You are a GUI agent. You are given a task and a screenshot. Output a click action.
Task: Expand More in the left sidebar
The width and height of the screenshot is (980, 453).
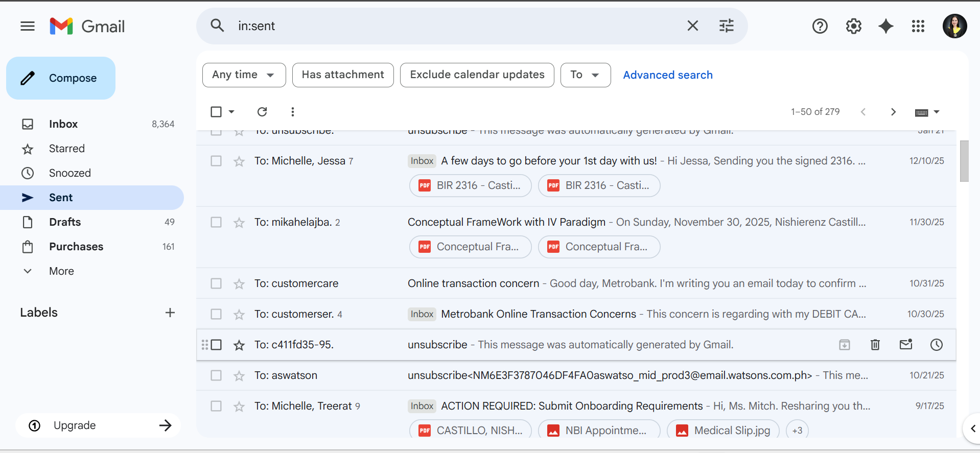point(61,271)
